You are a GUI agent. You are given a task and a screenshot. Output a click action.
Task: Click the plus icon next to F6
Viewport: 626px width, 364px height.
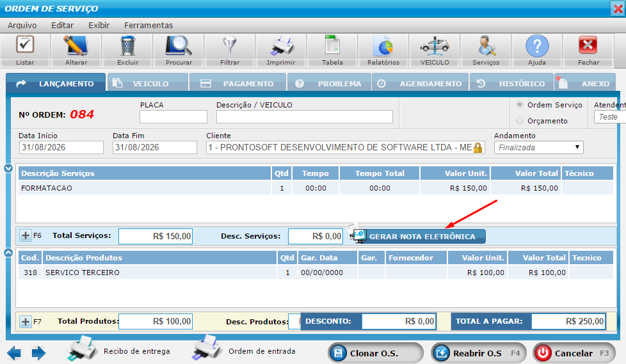tap(25, 235)
